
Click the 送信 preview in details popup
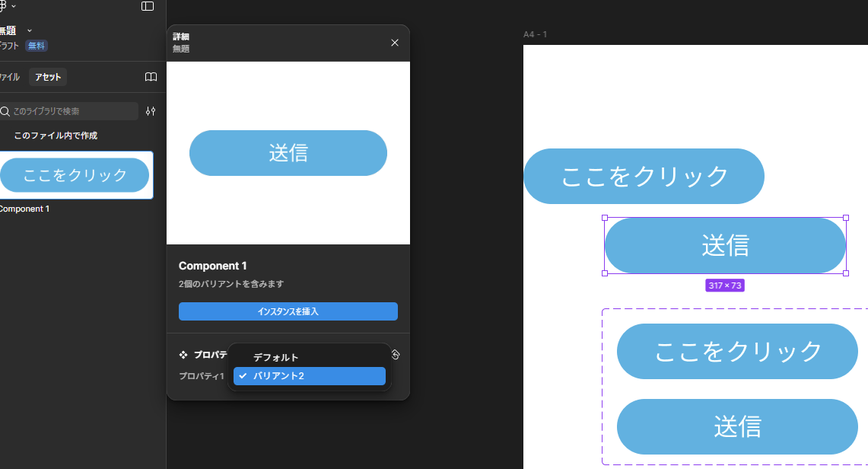[x=288, y=153]
